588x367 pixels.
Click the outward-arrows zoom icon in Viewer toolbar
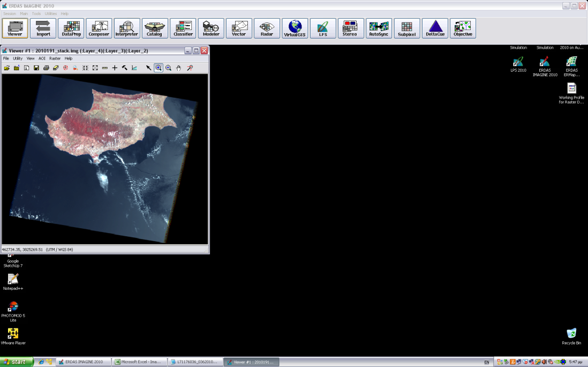coord(95,68)
